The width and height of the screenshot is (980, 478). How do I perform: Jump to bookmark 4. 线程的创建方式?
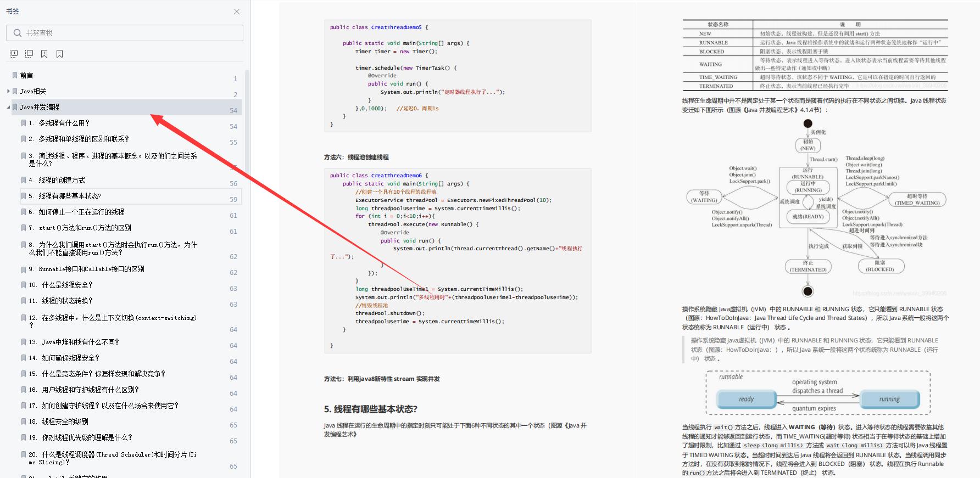coord(57,180)
